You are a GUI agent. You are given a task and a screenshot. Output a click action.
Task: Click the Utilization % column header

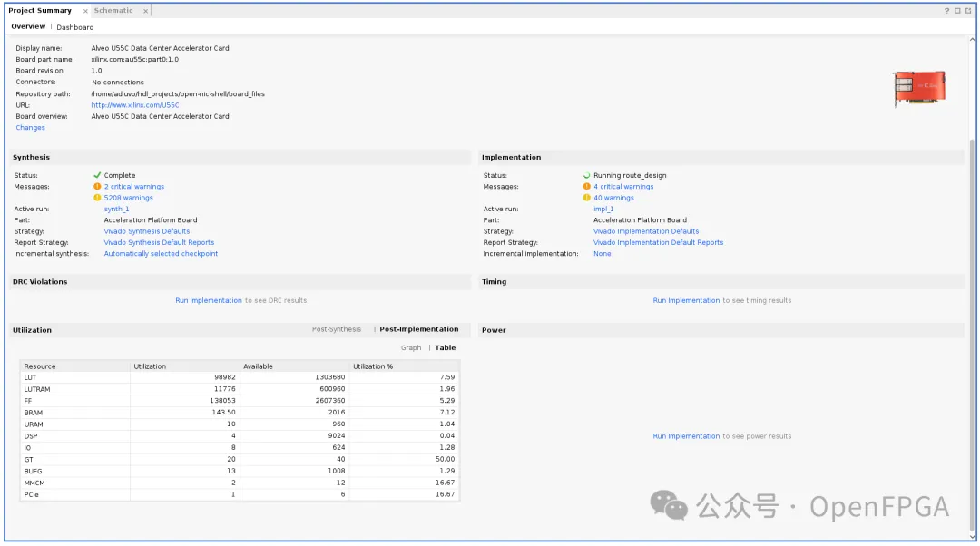(x=373, y=366)
